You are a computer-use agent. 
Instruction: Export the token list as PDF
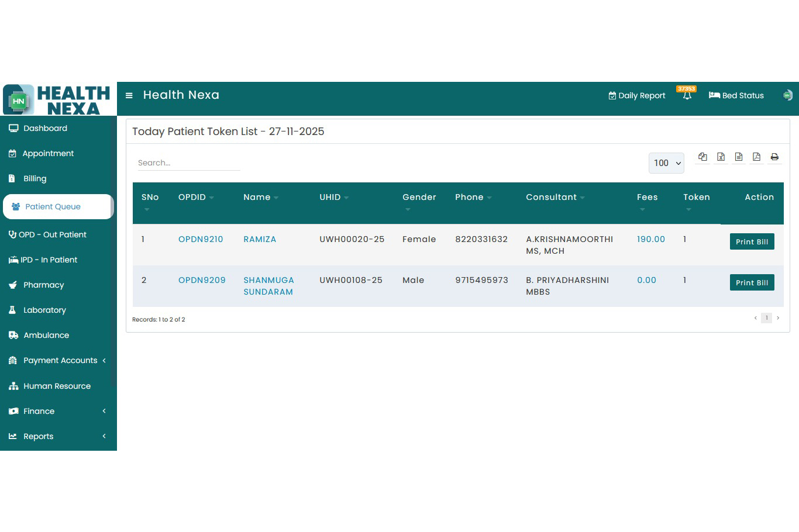click(x=756, y=157)
